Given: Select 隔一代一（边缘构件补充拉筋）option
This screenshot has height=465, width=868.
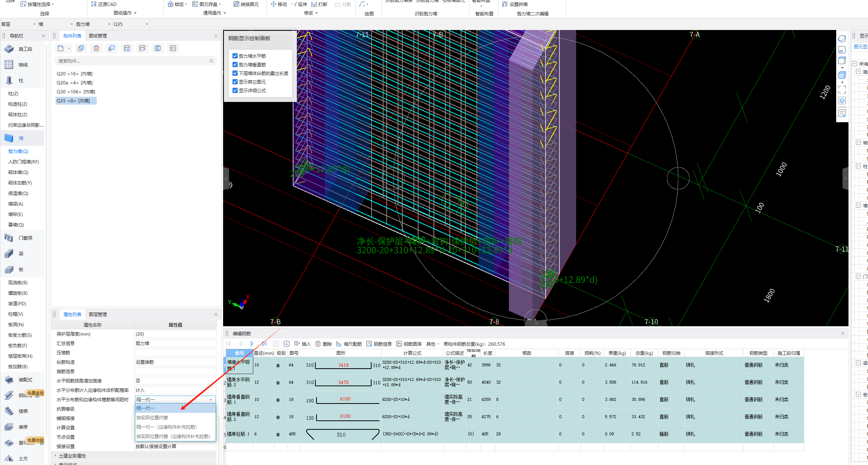Looking at the screenshot, I should 175,427.
